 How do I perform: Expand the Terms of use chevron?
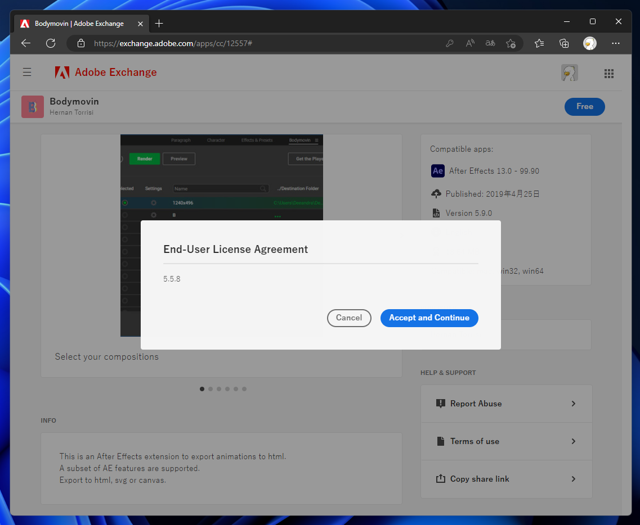(x=573, y=441)
